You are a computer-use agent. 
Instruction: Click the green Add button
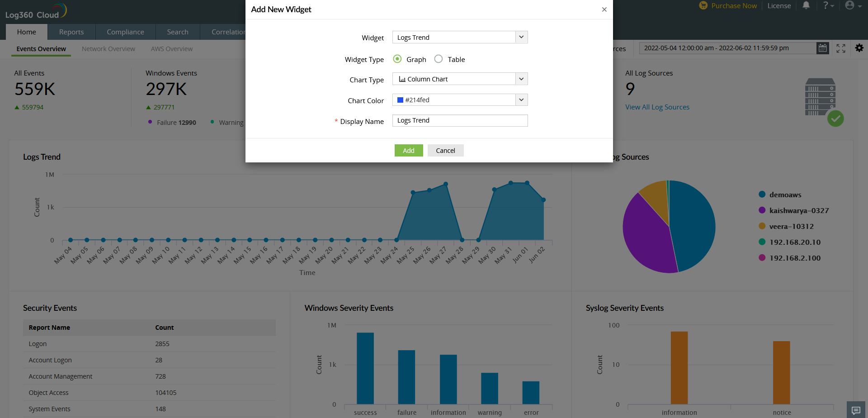pyautogui.click(x=409, y=150)
